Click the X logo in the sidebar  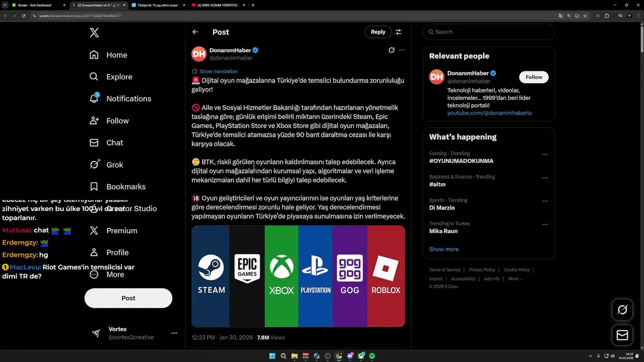click(94, 33)
